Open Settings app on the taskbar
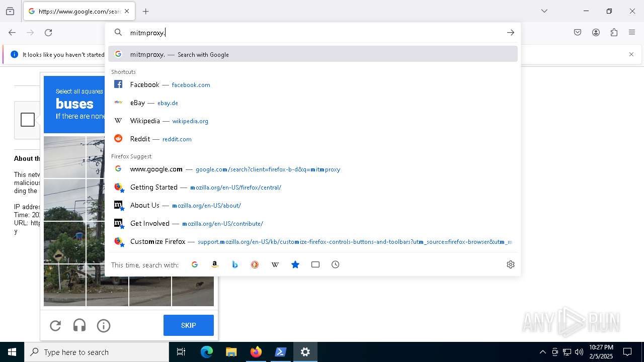Viewport: 644px width, 362px height. click(305, 352)
